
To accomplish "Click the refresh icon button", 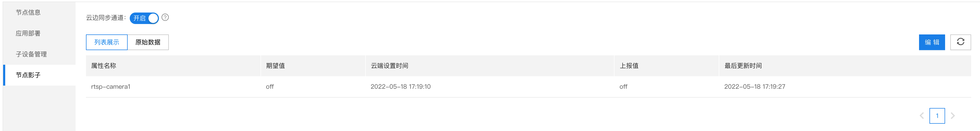I will click(960, 42).
